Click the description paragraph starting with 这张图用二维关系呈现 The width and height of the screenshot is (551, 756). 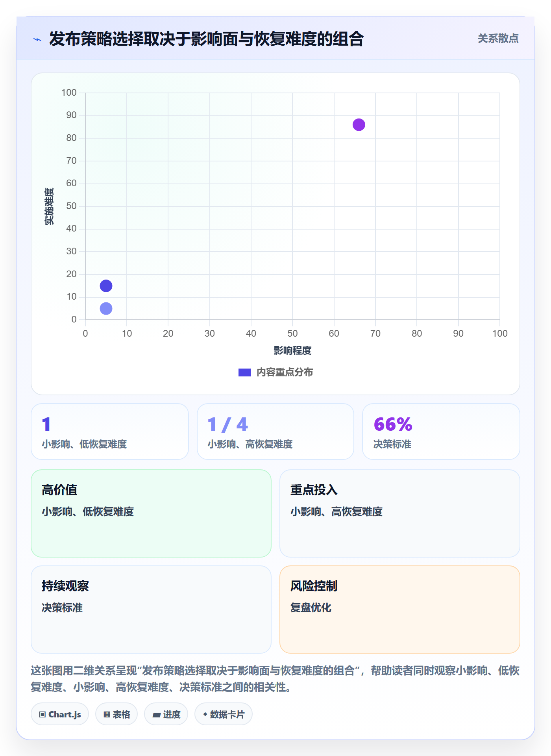(275, 679)
